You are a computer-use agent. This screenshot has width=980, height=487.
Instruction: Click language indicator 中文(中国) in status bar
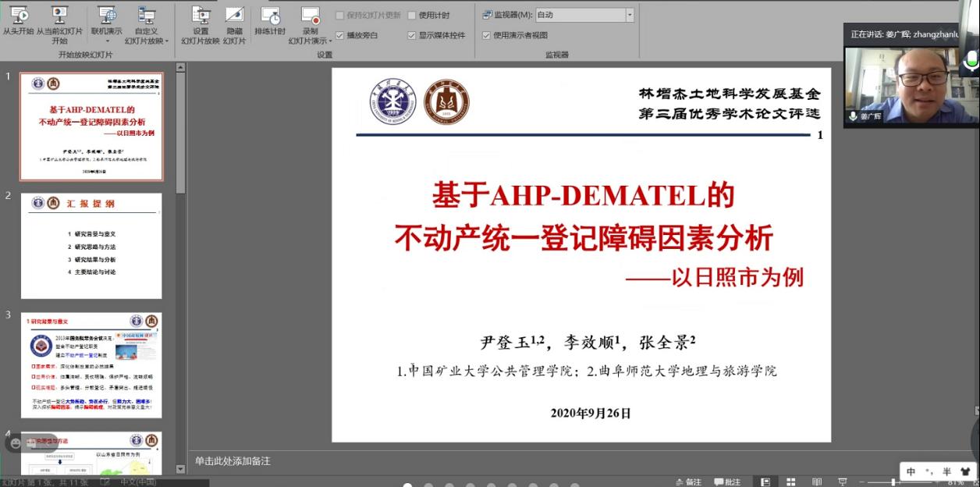coord(139,482)
